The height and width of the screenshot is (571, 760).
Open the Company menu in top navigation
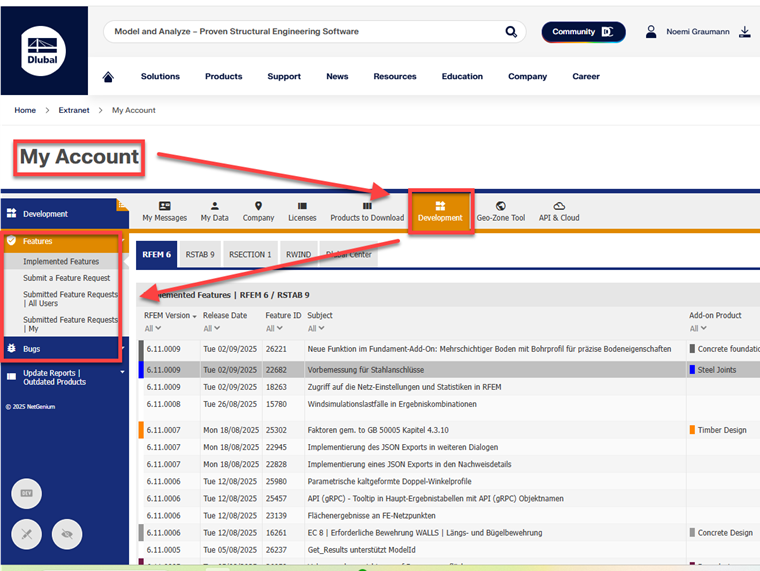click(527, 77)
